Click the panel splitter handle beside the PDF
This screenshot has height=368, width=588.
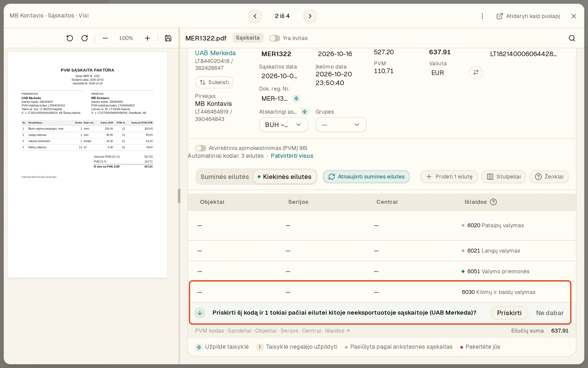tap(179, 196)
